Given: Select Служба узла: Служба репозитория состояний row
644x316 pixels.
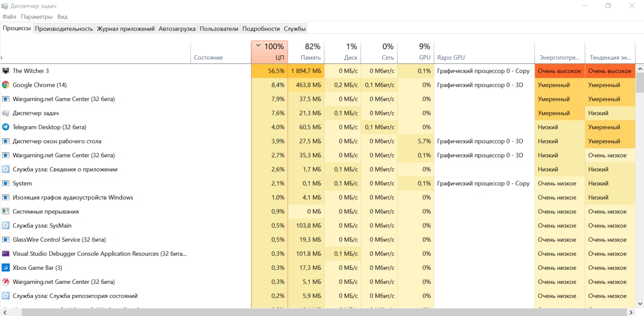Looking at the screenshot, I should (x=317, y=296).
